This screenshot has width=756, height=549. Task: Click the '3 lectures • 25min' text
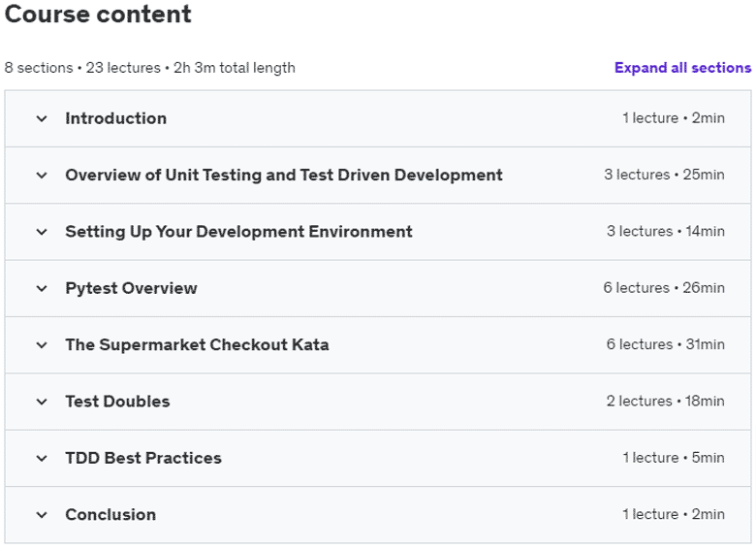(664, 175)
